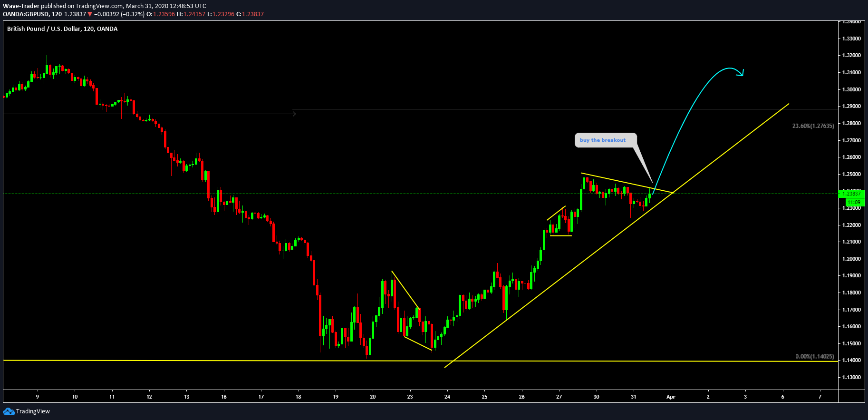
Task: Click the close value C:1.23837
Action: click(x=250, y=14)
